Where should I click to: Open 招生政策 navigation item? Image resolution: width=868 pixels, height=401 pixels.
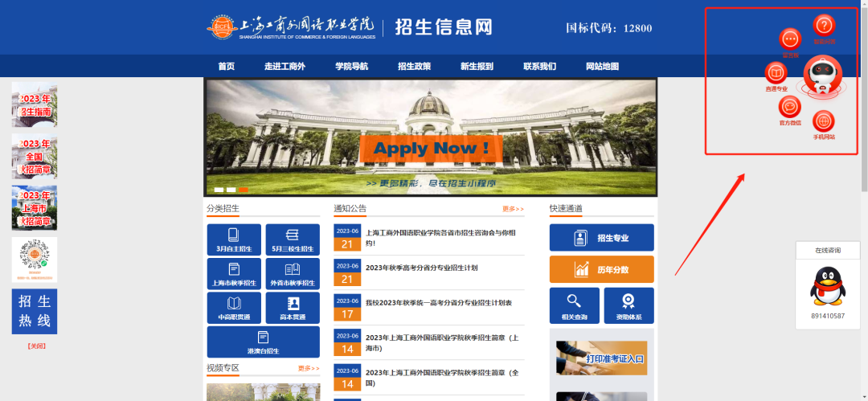(x=414, y=67)
